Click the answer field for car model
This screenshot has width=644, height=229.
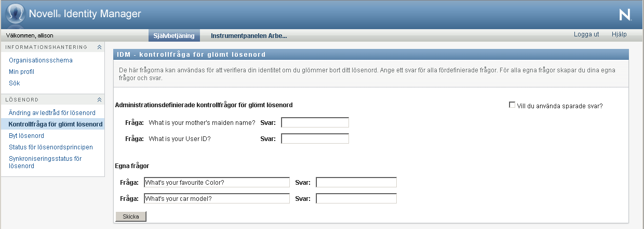pyautogui.click(x=356, y=199)
